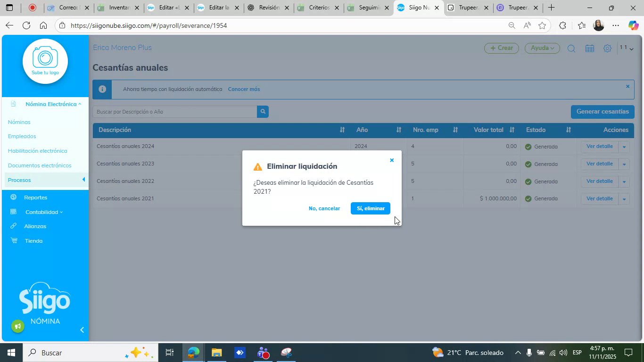Open the settings gear icon in header
644x362 pixels.
tap(608, 49)
